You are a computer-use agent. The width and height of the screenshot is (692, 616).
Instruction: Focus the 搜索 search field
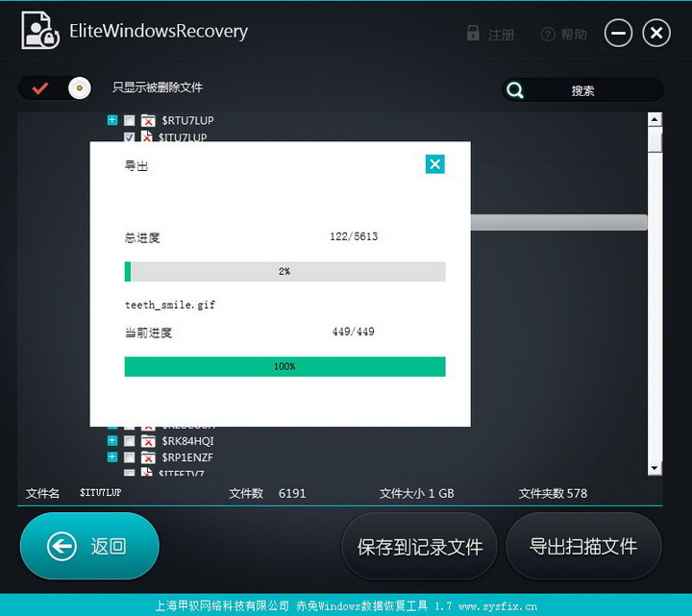coord(582,90)
